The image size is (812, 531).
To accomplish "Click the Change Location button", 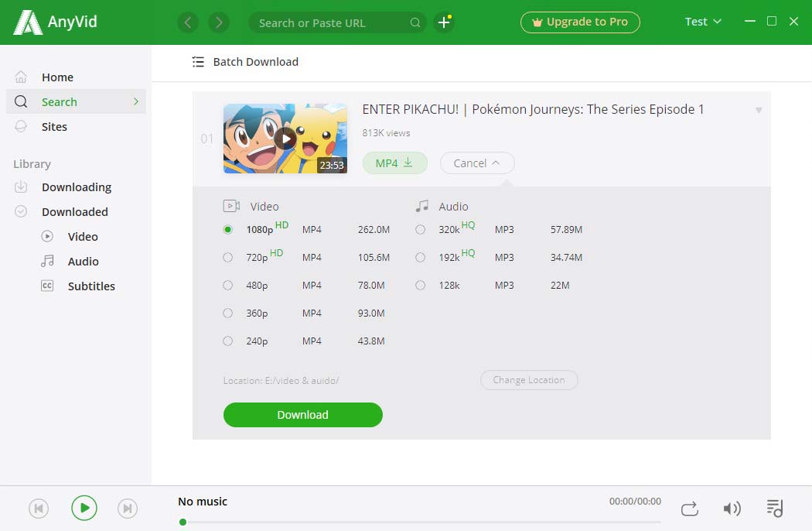I will (529, 380).
